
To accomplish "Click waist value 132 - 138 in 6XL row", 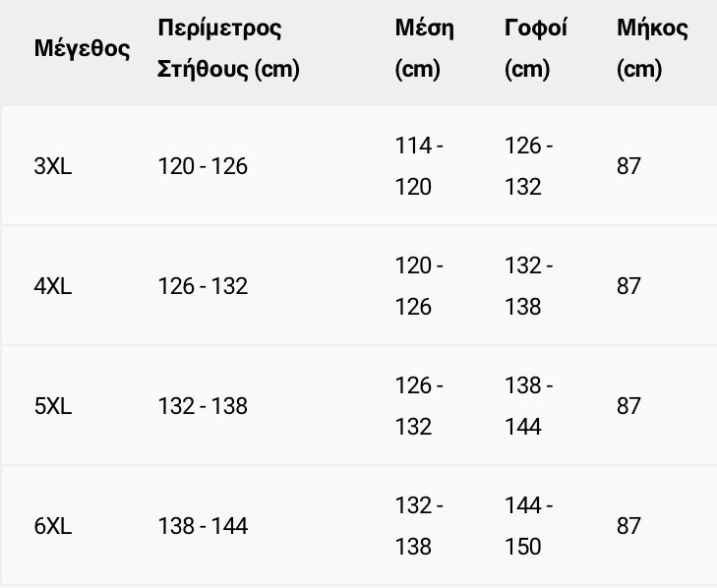I will click(419, 526).
